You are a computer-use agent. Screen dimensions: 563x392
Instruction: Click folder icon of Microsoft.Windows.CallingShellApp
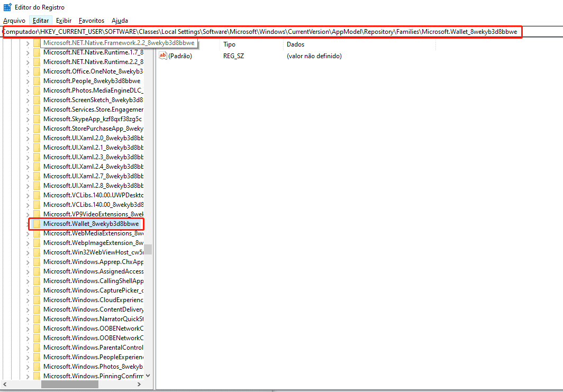pos(37,281)
